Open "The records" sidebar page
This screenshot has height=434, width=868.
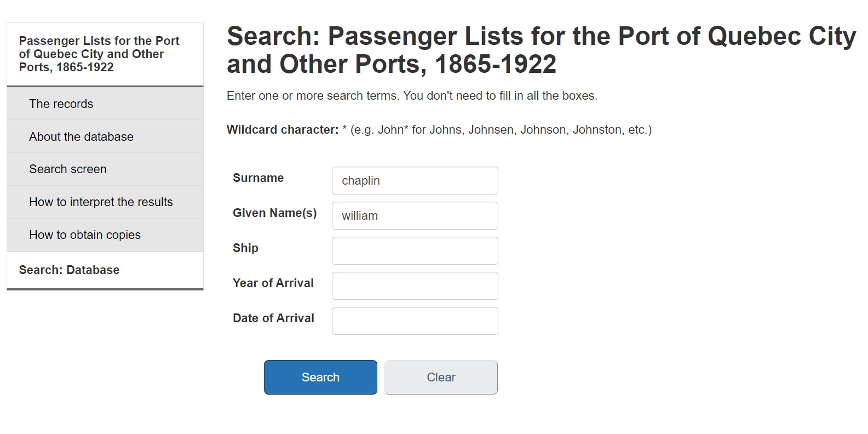[61, 104]
